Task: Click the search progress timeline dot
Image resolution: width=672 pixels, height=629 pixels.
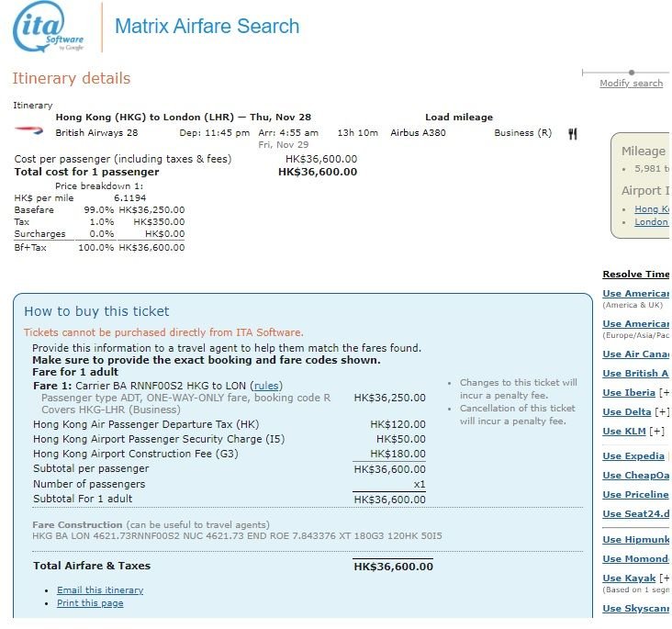Action: 632,73
